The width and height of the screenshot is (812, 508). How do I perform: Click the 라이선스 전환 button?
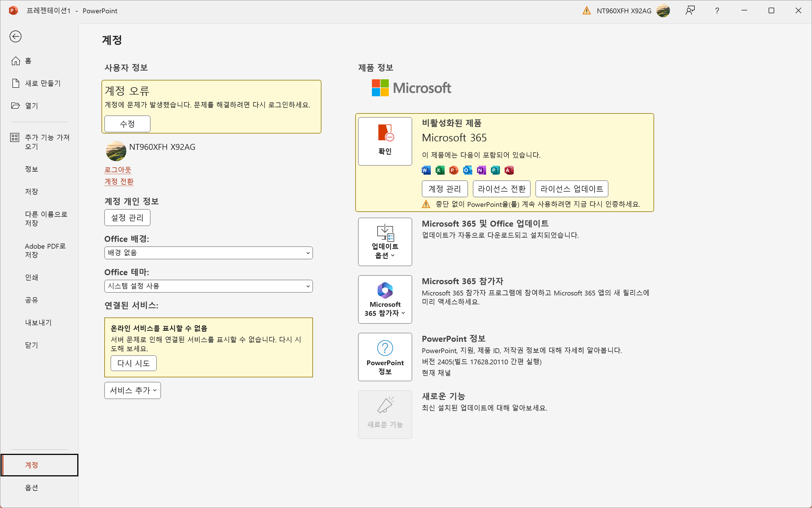click(x=501, y=189)
